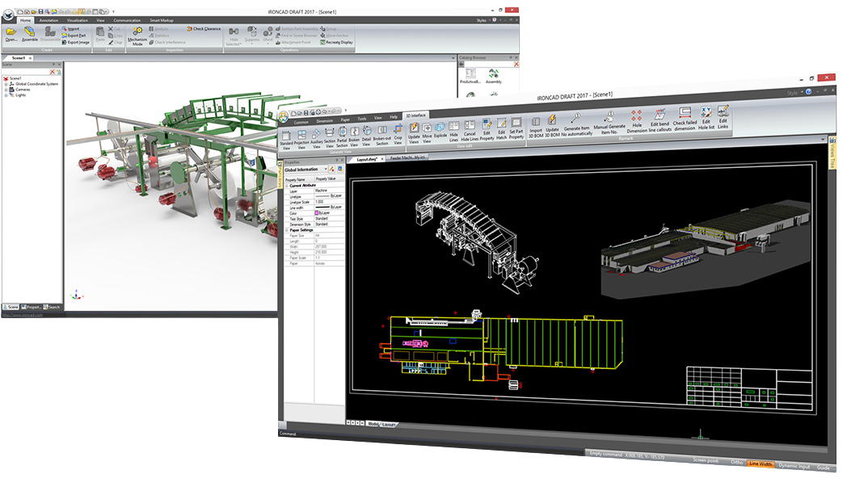This screenshot has height=495, width=868.
Task: Select Standard View tool in draft window
Action: pyautogui.click(x=286, y=141)
